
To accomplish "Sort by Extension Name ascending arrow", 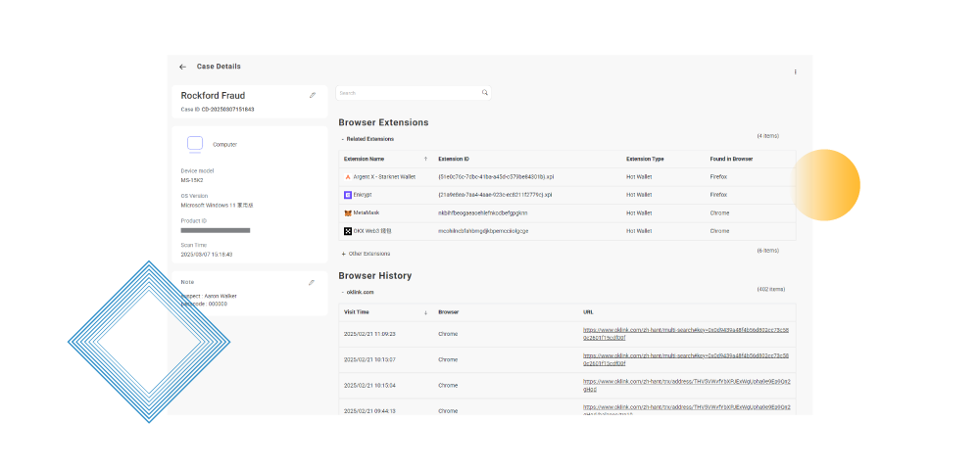I will (x=425, y=159).
